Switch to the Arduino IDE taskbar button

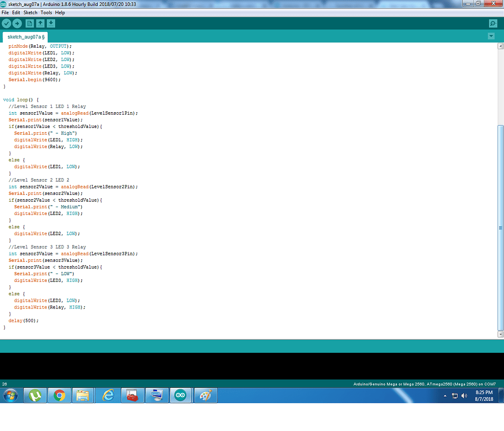[181, 395]
